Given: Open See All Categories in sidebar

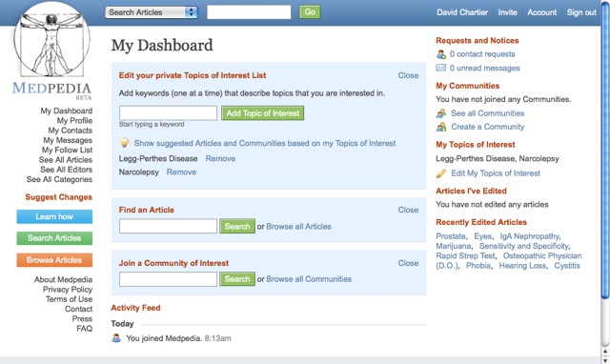Looking at the screenshot, I should pyautogui.click(x=59, y=179).
